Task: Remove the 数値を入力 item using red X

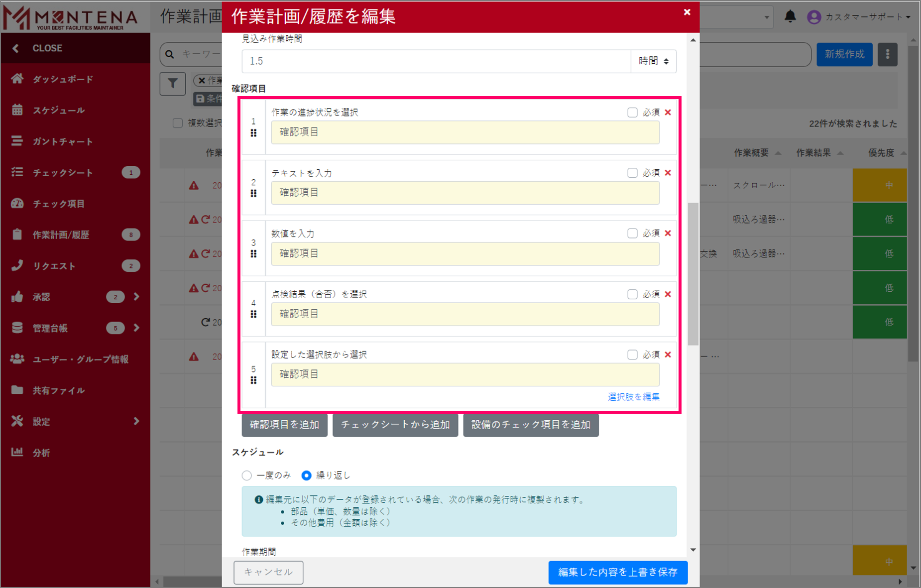Action: [668, 234]
